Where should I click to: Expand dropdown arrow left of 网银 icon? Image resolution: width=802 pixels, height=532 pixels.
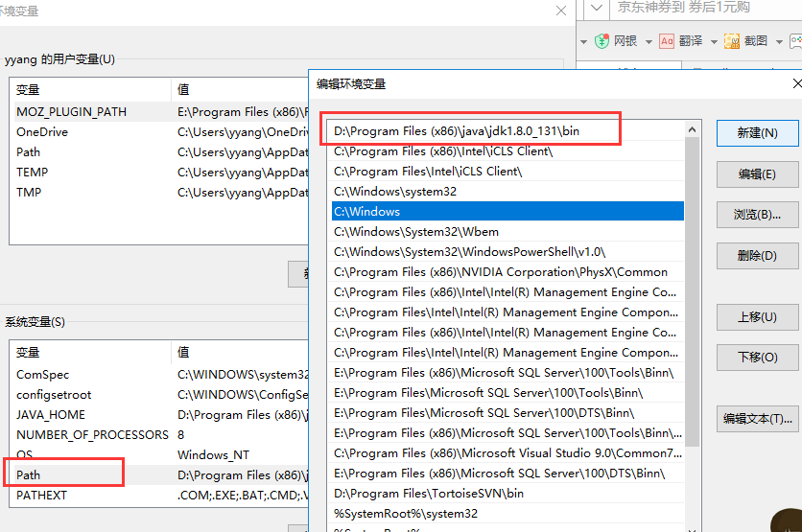[x=583, y=42]
